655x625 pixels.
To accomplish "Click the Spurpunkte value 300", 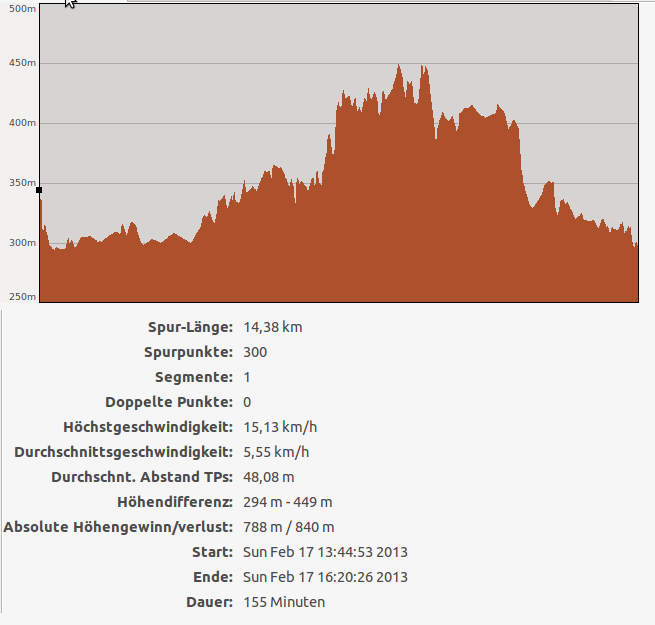I will (255, 352).
